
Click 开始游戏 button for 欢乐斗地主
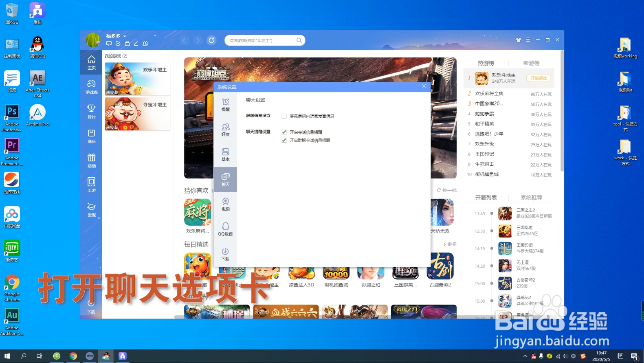(538, 78)
